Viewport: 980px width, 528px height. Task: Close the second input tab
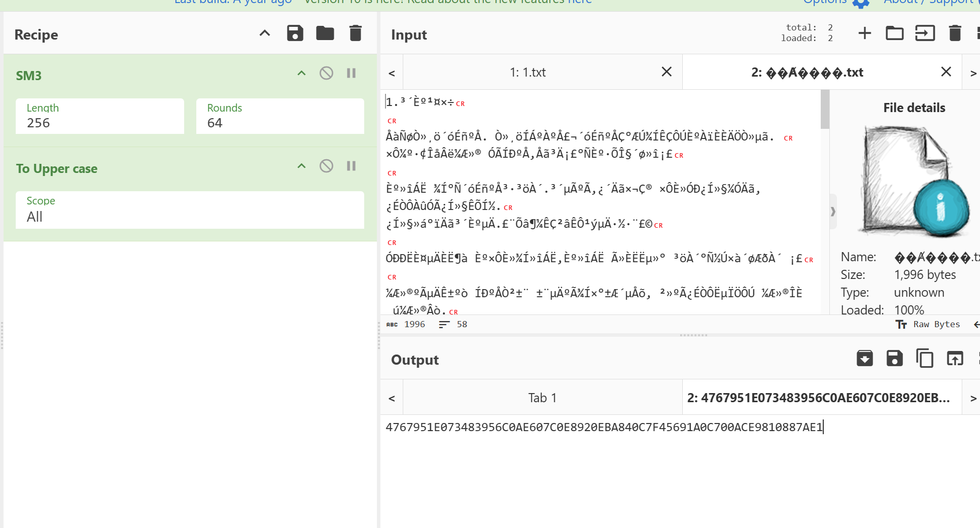click(x=946, y=72)
